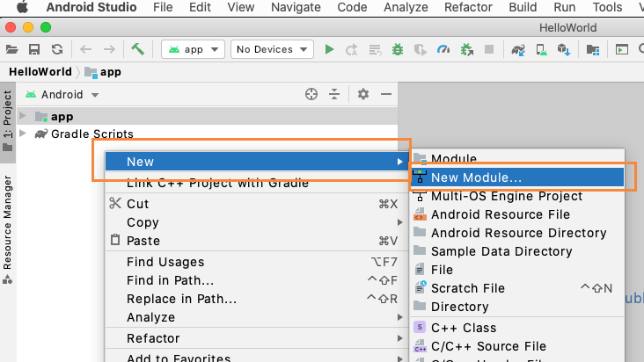Click Attach Debugger to Android Process icon
The image size is (644, 362).
[466, 50]
